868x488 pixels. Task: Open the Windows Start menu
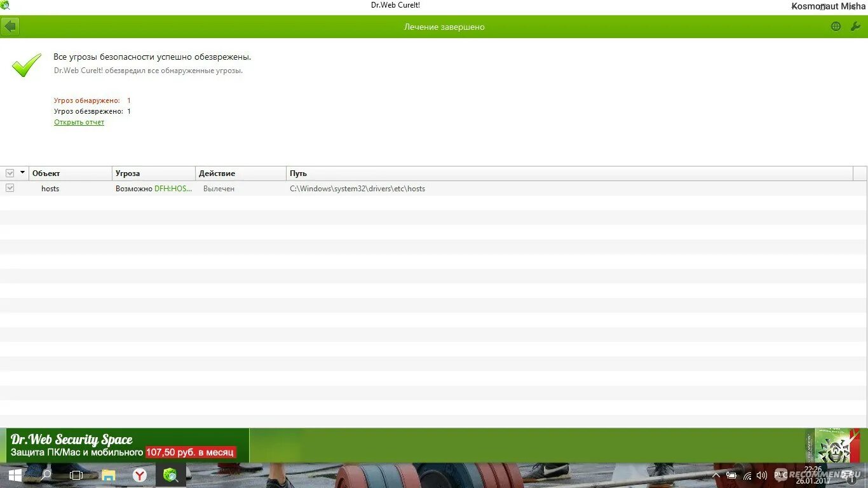point(15,475)
